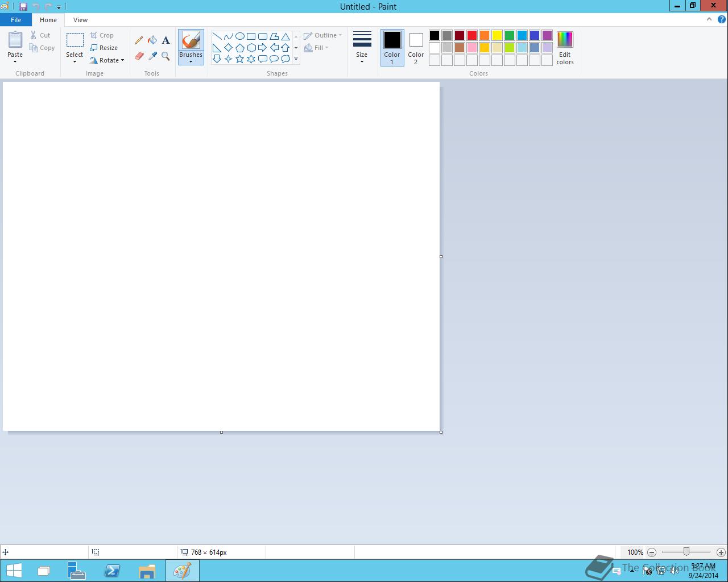Image resolution: width=728 pixels, height=582 pixels.
Task: Pick the Up arrow shape
Action: (x=286, y=47)
